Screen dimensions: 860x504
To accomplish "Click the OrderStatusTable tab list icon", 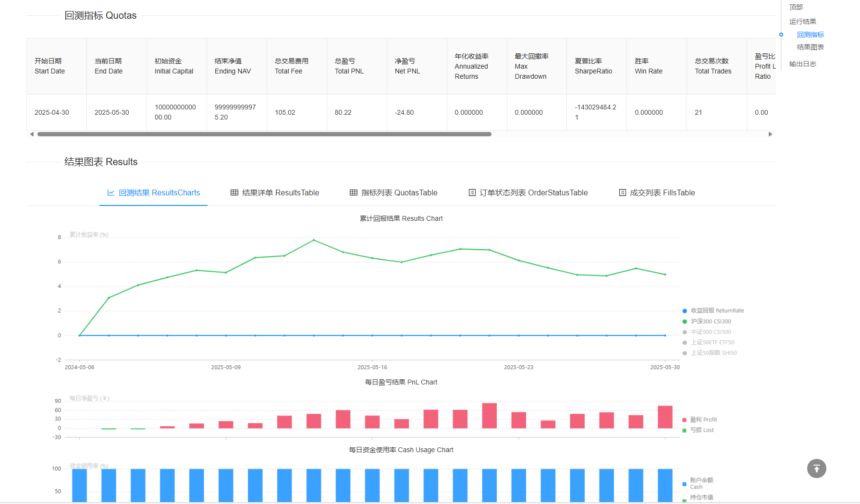I will (x=472, y=192).
